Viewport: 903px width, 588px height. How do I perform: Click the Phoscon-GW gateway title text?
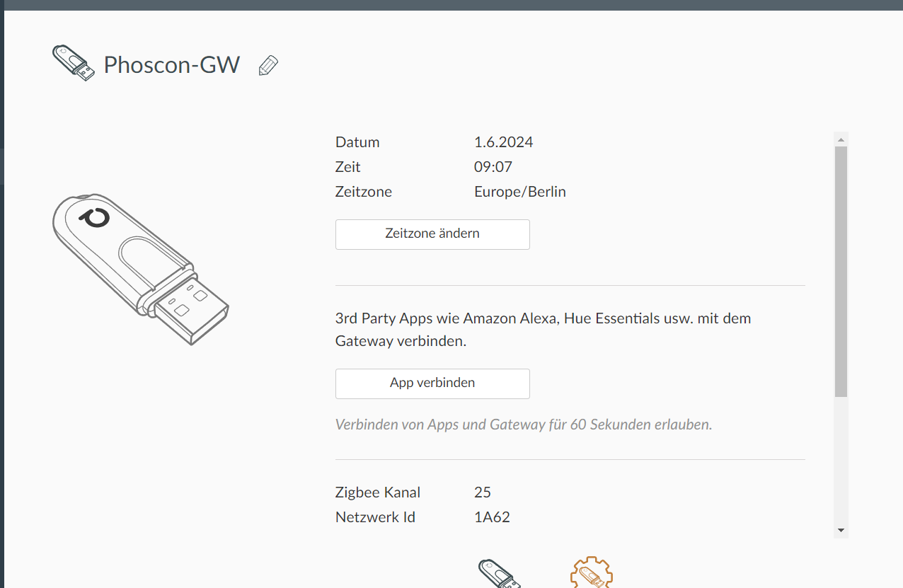coord(172,65)
